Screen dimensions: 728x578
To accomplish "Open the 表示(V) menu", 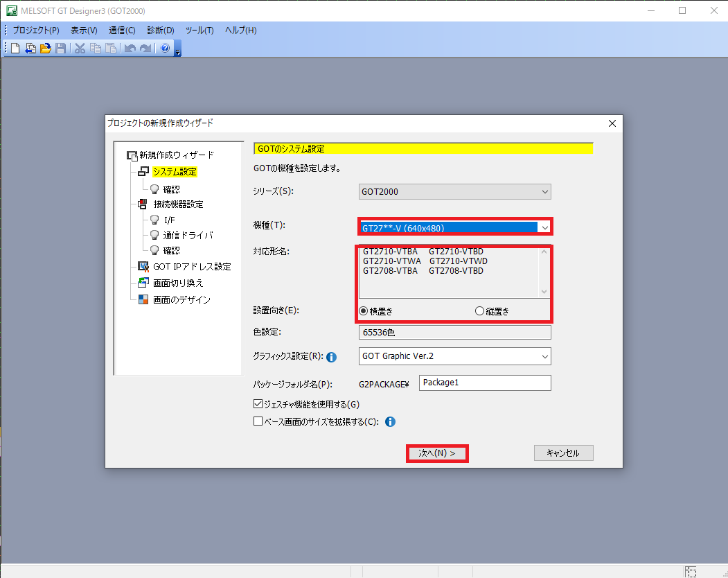I will pos(84,30).
